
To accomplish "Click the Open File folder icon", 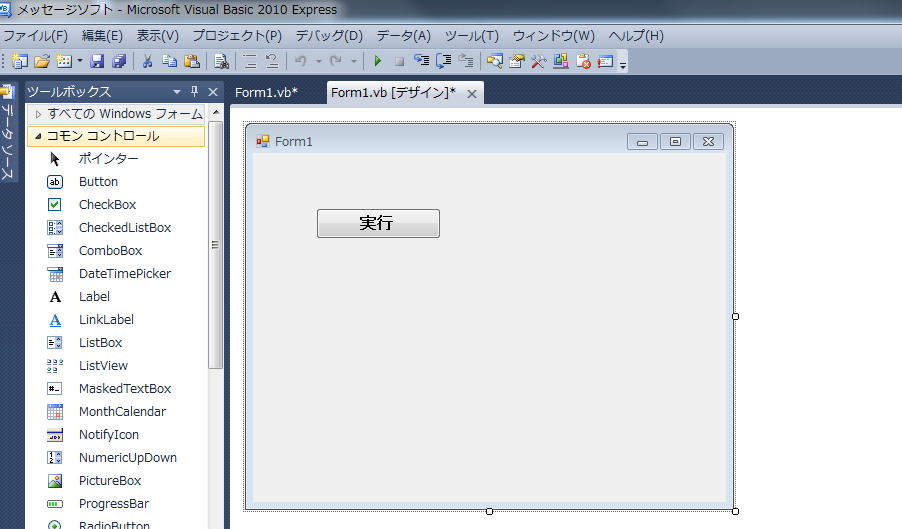I will (42, 61).
